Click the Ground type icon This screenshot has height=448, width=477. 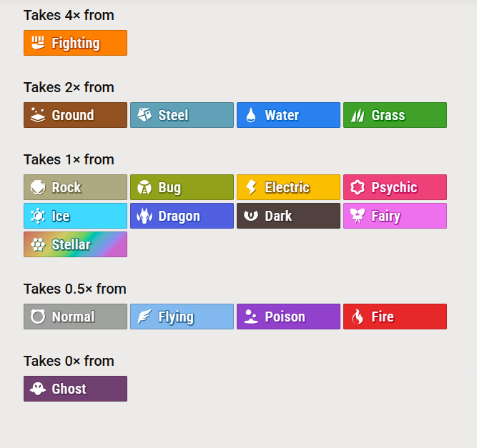tap(37, 115)
